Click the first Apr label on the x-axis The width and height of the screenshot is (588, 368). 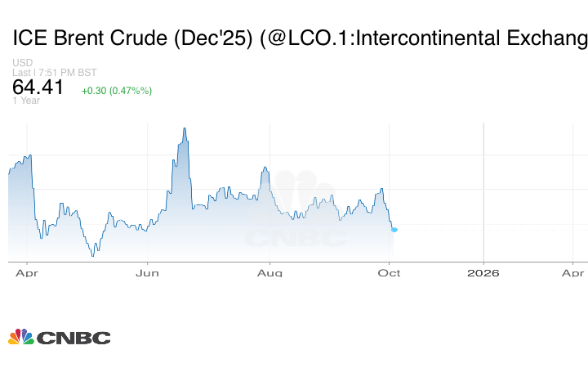point(26,273)
